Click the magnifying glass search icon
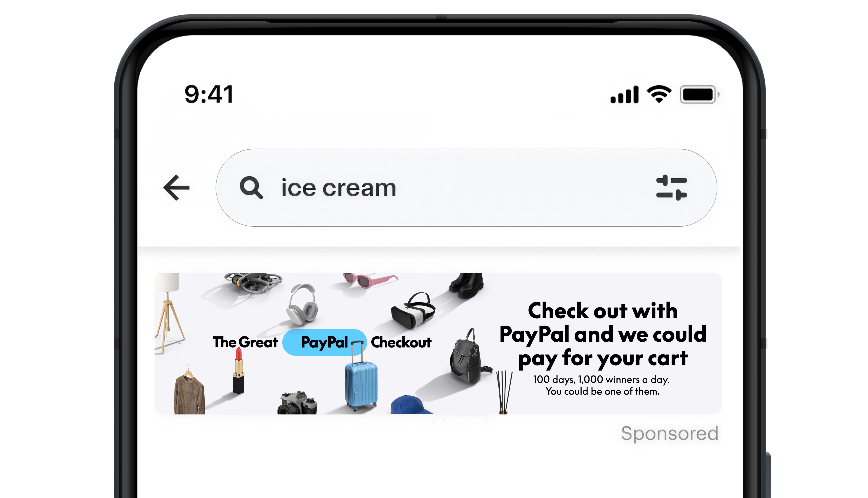The image size is (868, 498). point(251,188)
